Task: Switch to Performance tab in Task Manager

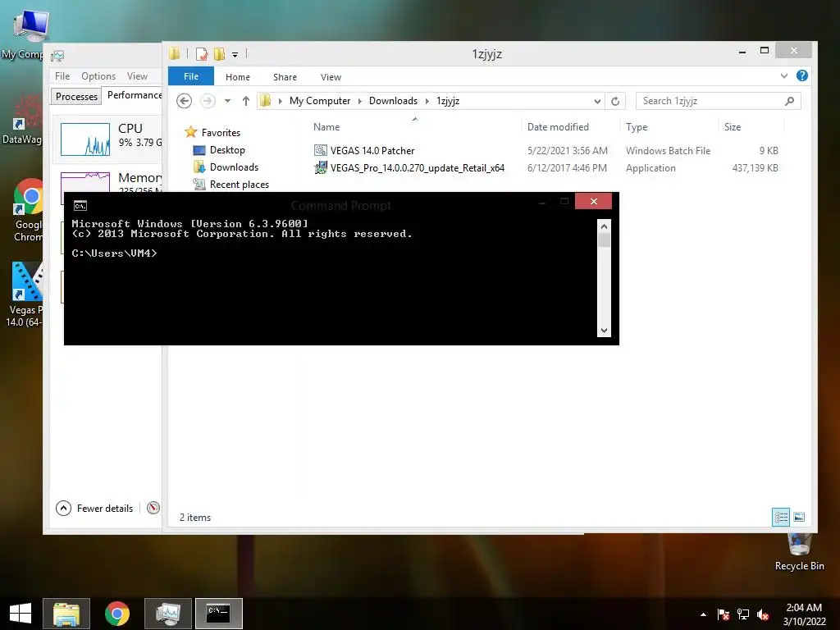Action: 134,95
